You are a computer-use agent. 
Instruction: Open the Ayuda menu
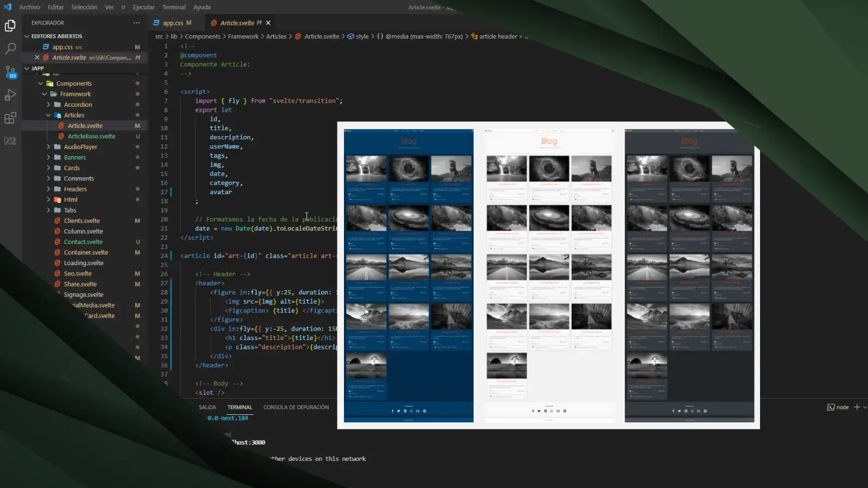(202, 7)
